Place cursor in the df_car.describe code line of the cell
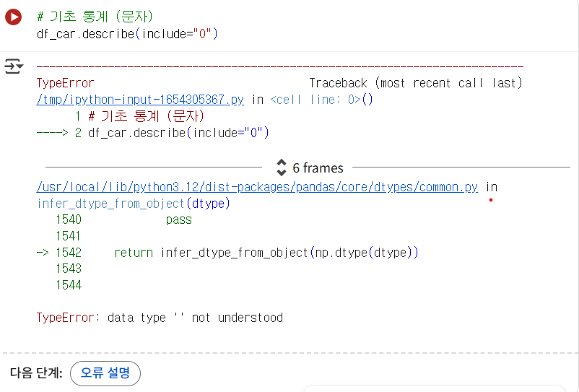The width and height of the screenshot is (579, 392). pos(127,34)
